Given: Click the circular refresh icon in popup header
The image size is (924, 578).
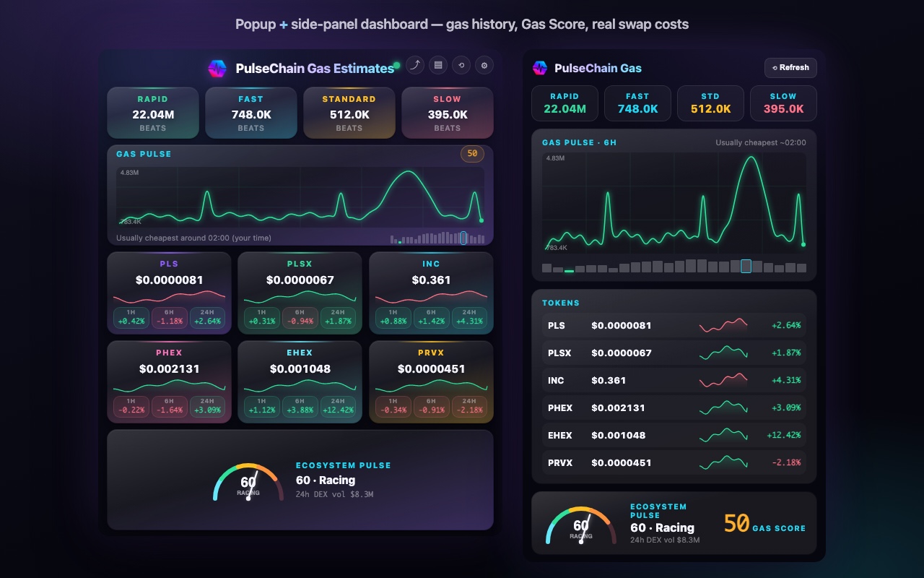Looking at the screenshot, I should (x=461, y=65).
